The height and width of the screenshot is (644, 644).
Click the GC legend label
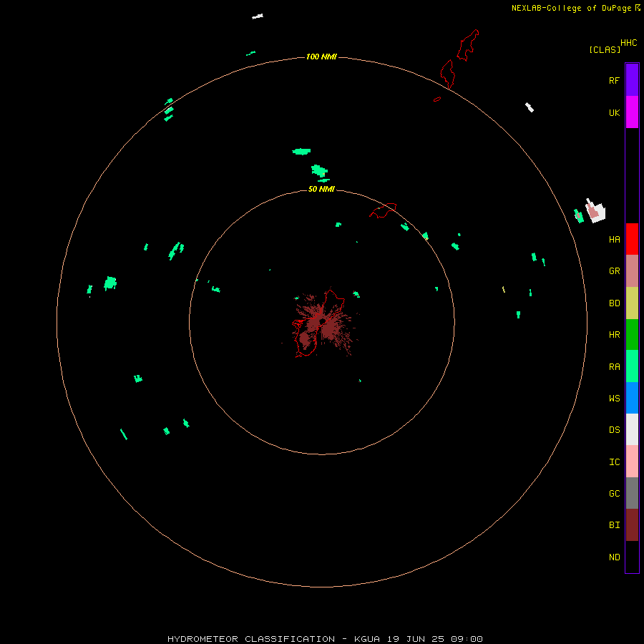614,494
